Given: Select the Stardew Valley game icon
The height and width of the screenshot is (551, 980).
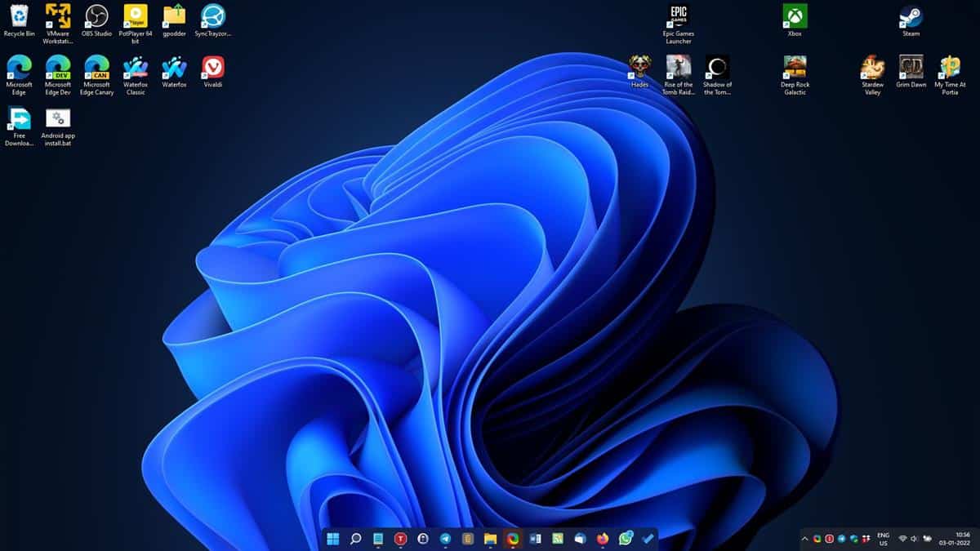Looking at the screenshot, I should click(872, 75).
